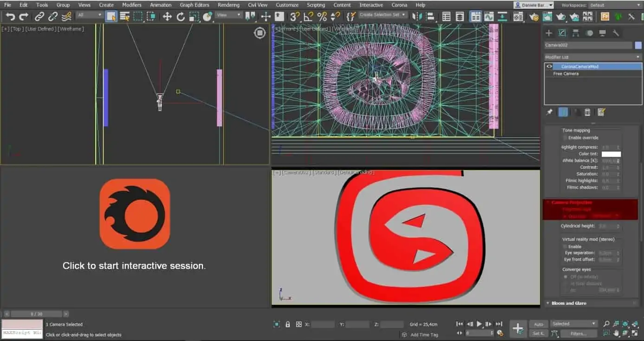
Task: Activate the Select Object tool
Action: [111, 17]
